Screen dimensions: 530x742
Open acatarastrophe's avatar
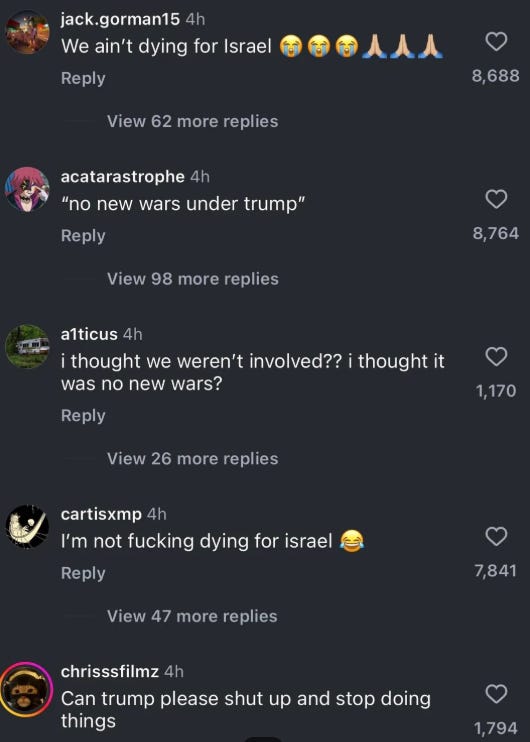tap(27, 189)
